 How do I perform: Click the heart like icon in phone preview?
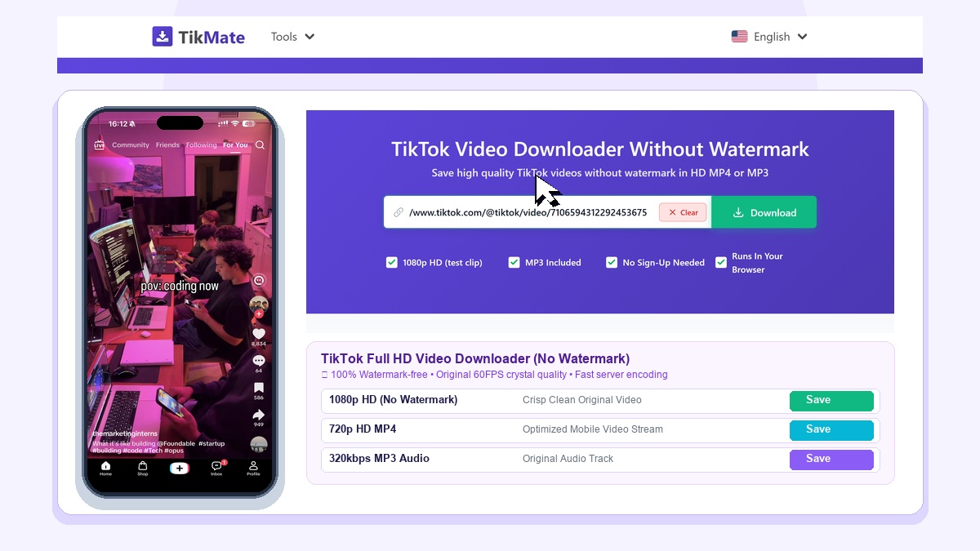point(259,334)
